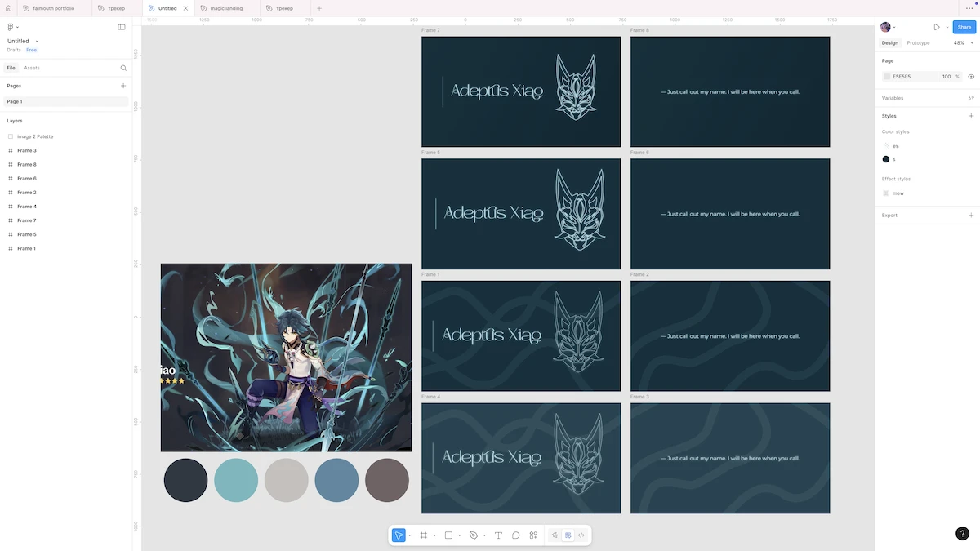Click the Drafts location link
This screenshot has height=551, width=980.
[x=14, y=50]
